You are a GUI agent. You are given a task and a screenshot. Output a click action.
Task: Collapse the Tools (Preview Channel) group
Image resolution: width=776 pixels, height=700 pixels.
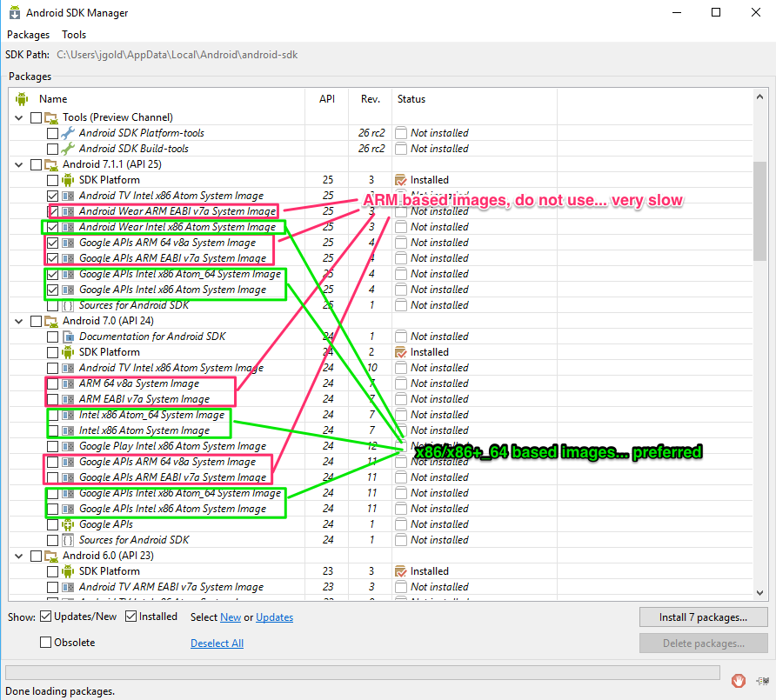coord(19,117)
